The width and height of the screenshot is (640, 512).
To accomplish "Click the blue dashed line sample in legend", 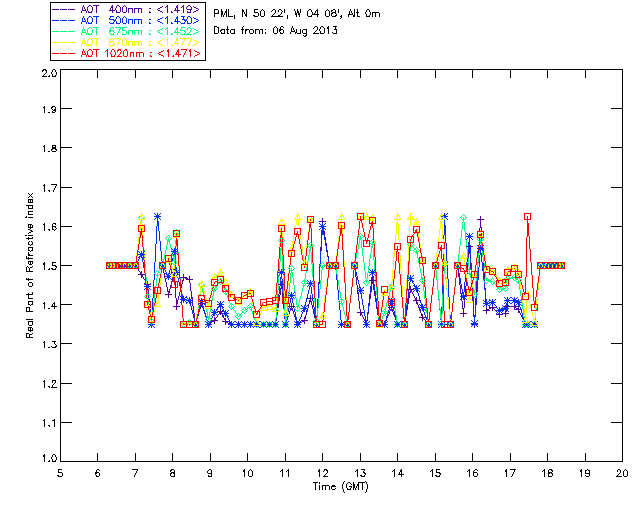I will (64, 20).
